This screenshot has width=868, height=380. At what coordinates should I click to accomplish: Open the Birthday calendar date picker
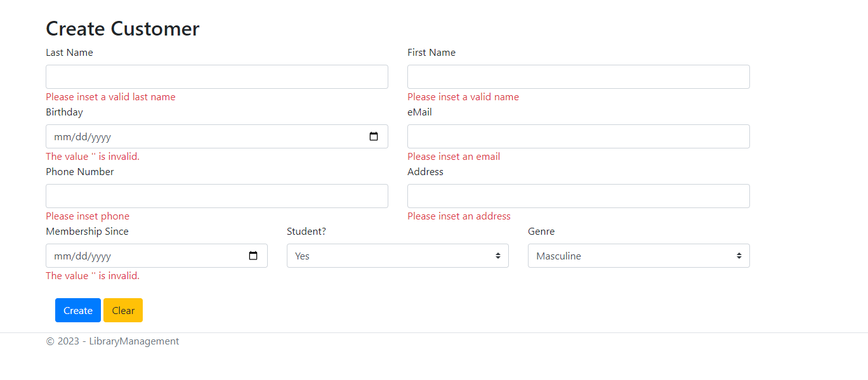point(374,136)
